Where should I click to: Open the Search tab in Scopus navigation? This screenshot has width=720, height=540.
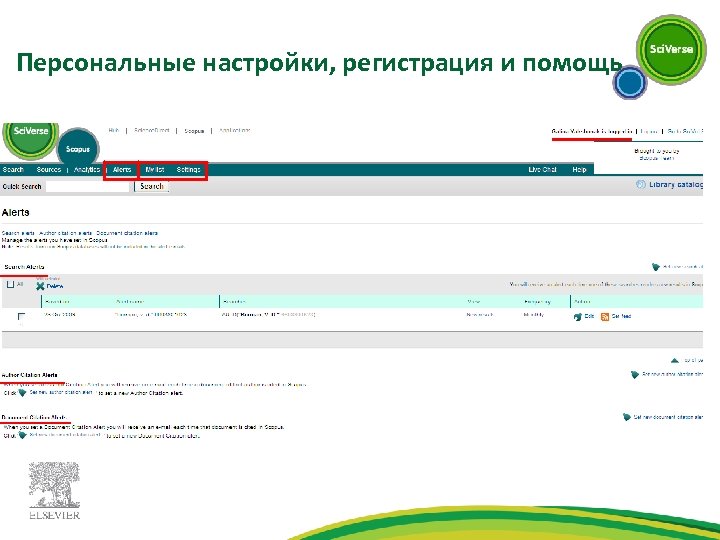[x=13, y=169]
